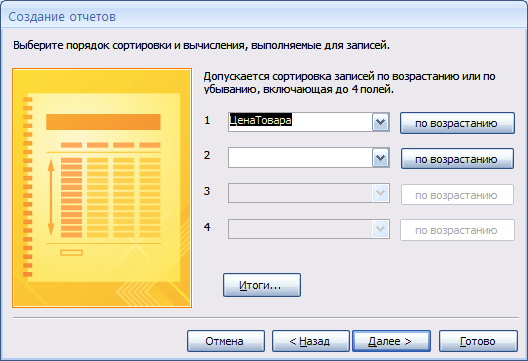Open the dropdown arrow for sort field 2

(381, 158)
